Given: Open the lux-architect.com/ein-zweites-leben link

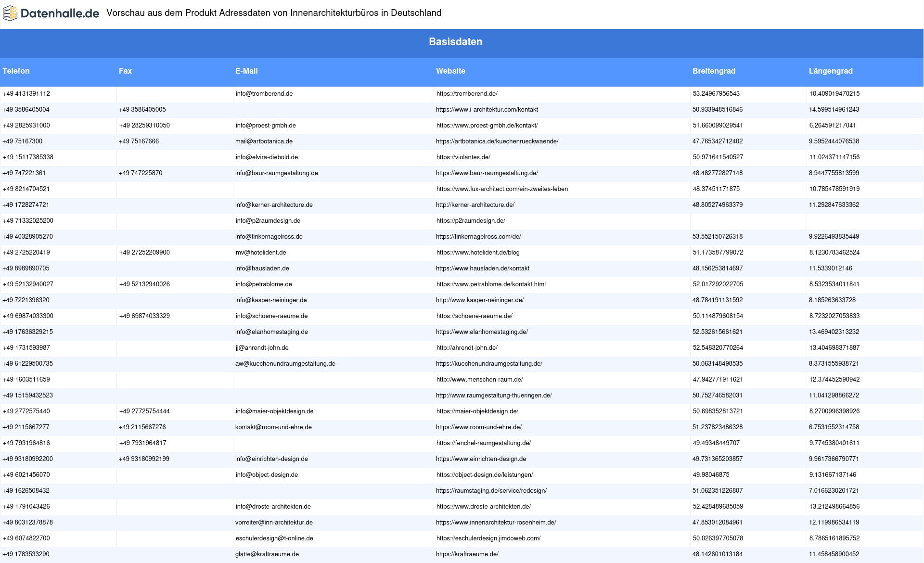Looking at the screenshot, I should [502, 189].
